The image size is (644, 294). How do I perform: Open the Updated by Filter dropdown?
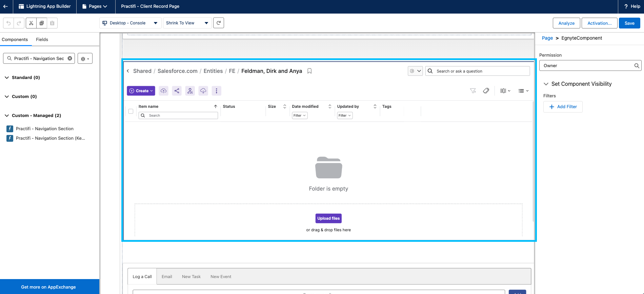click(345, 116)
